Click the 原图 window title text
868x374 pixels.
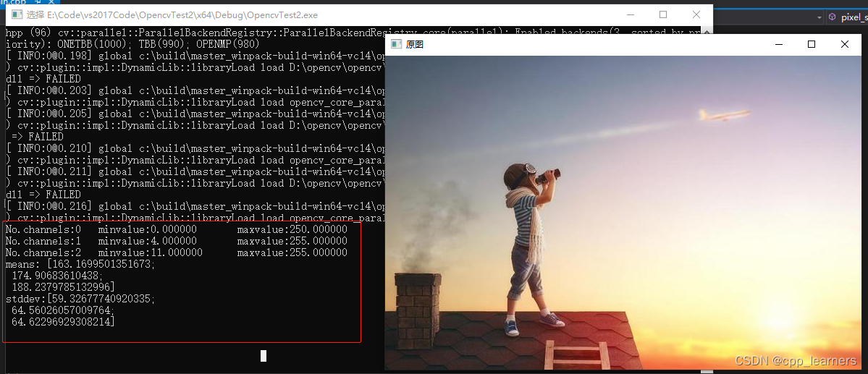[x=415, y=44]
